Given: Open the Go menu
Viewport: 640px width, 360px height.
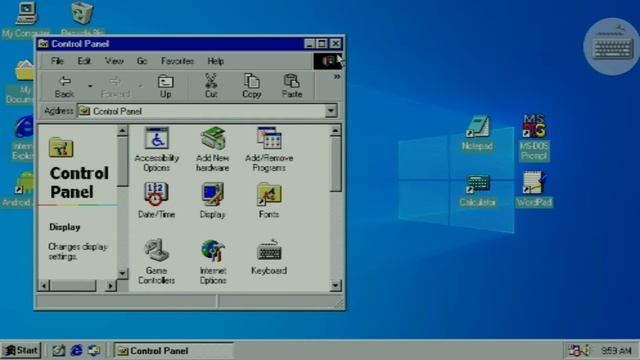Looking at the screenshot, I should coord(142,61).
